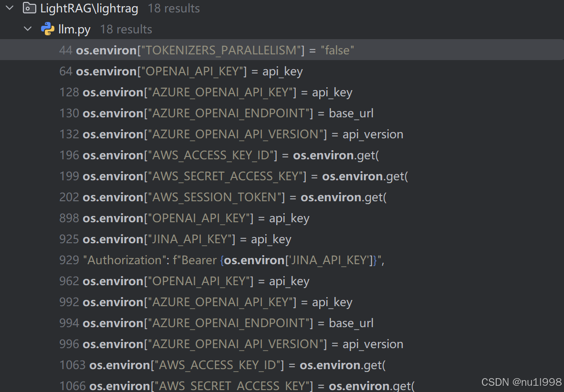The image size is (564, 392).
Task: Open result line 992 AZURE_OPENAI_API_KEY
Action: click(282, 302)
